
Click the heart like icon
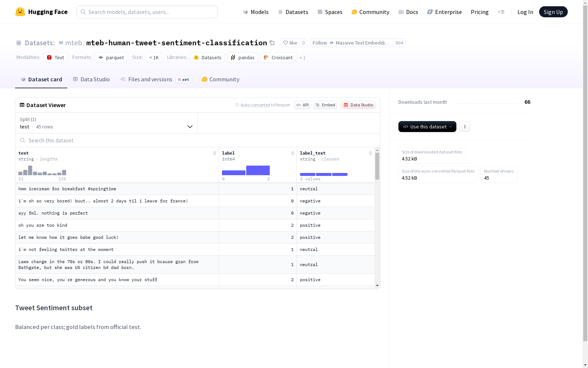(286, 43)
